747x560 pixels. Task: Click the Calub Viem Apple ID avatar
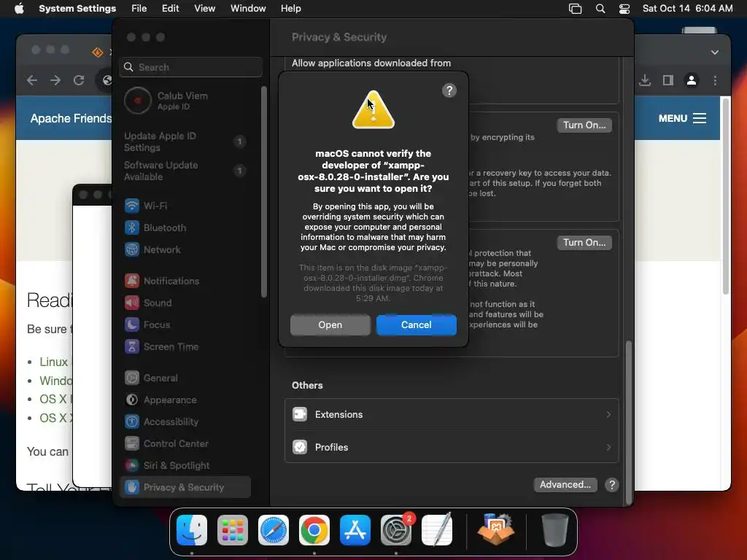138,101
